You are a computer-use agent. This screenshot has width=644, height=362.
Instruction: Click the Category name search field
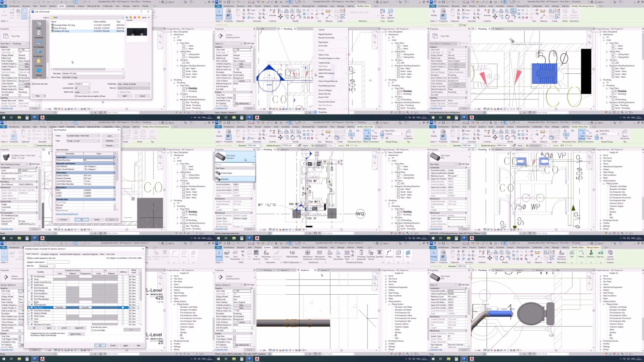(58, 262)
